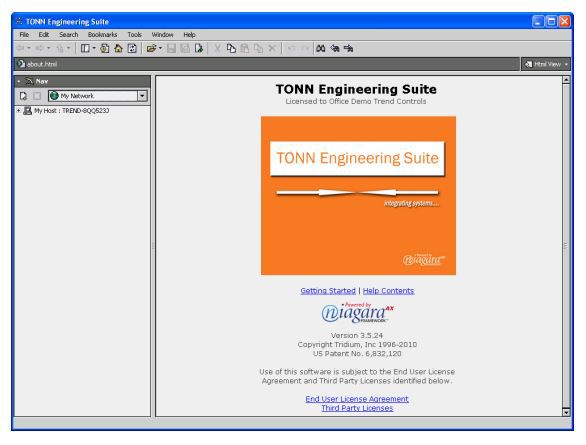
Task: Click the Up Level toolbar icon
Action: tap(59, 48)
